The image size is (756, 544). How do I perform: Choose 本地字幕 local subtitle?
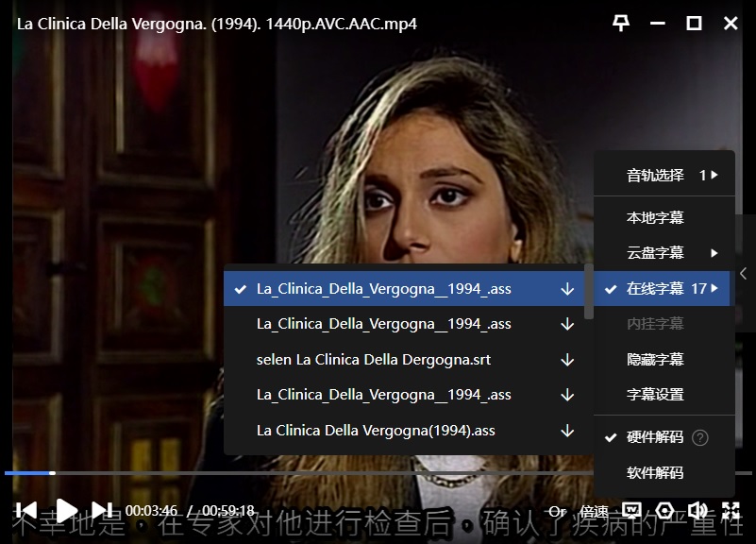tap(655, 218)
